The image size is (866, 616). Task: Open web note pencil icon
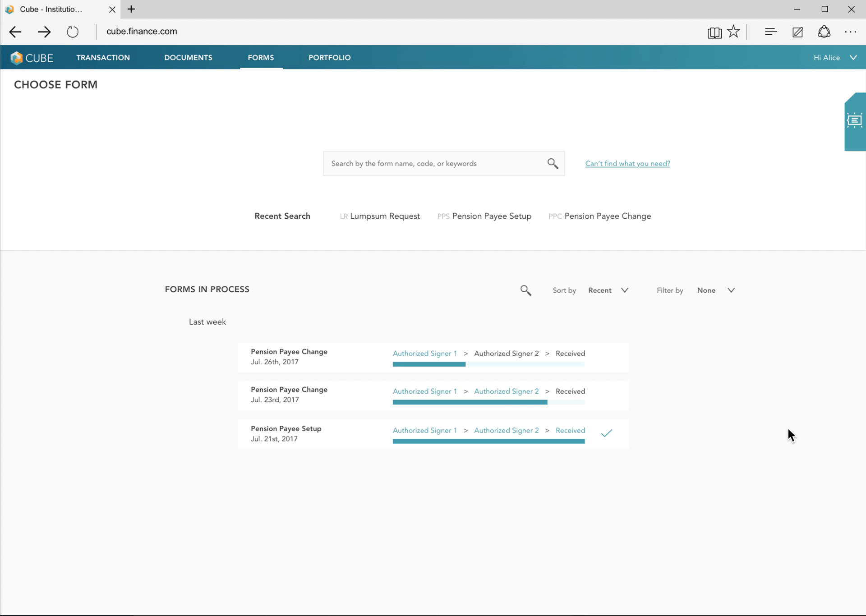pos(797,32)
